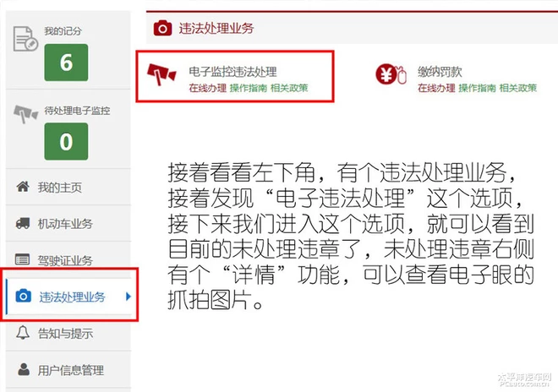Click the green score box showing 6
The width and height of the screenshot is (558, 392).
pyautogui.click(x=66, y=63)
